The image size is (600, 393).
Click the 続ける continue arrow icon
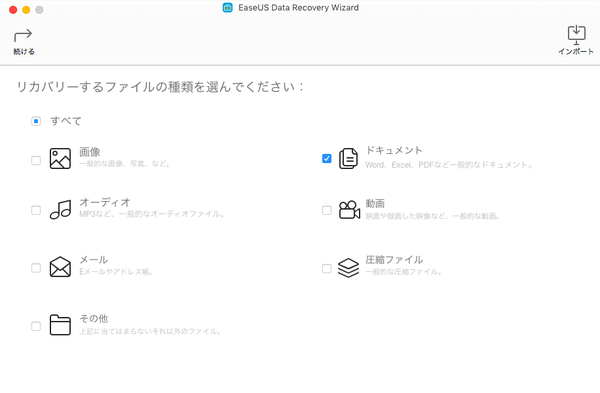click(23, 35)
